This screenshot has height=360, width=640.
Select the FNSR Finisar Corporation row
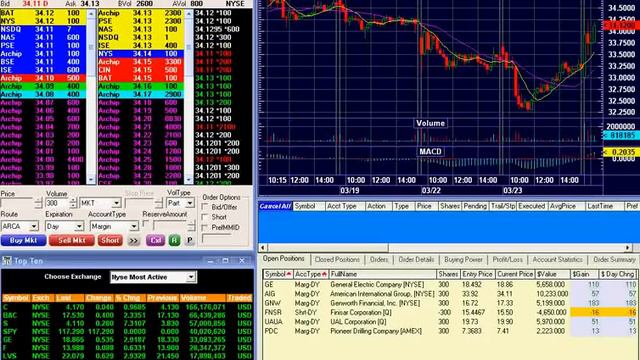(x=451, y=313)
